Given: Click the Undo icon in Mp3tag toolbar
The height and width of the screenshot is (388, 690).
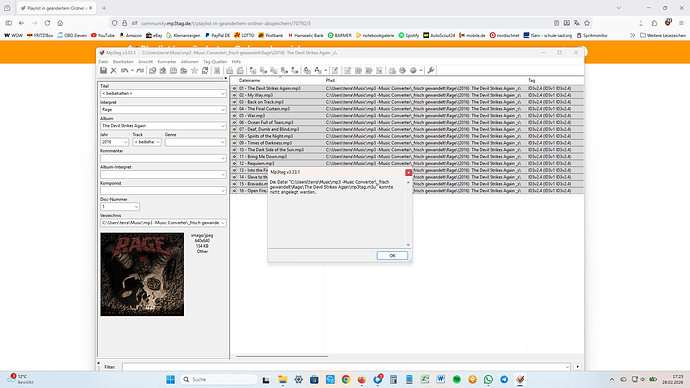Looking at the screenshot, I should (125, 70).
